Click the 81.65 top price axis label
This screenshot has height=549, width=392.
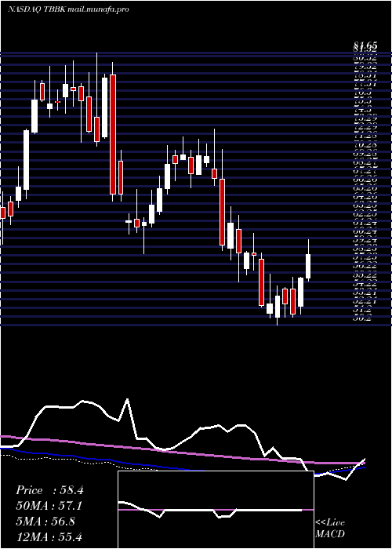pos(365,45)
